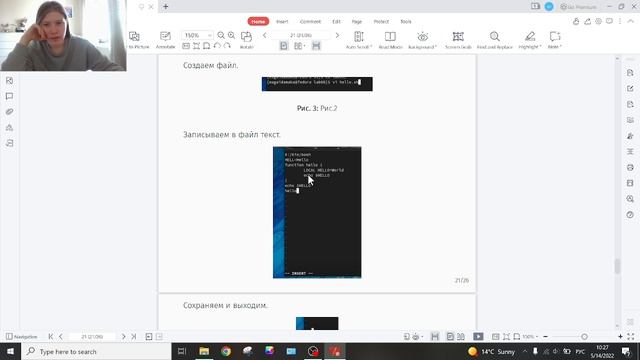Screen dimensions: 640x360
Task: Open Google Chrome from the taskbar
Action: tap(226, 351)
